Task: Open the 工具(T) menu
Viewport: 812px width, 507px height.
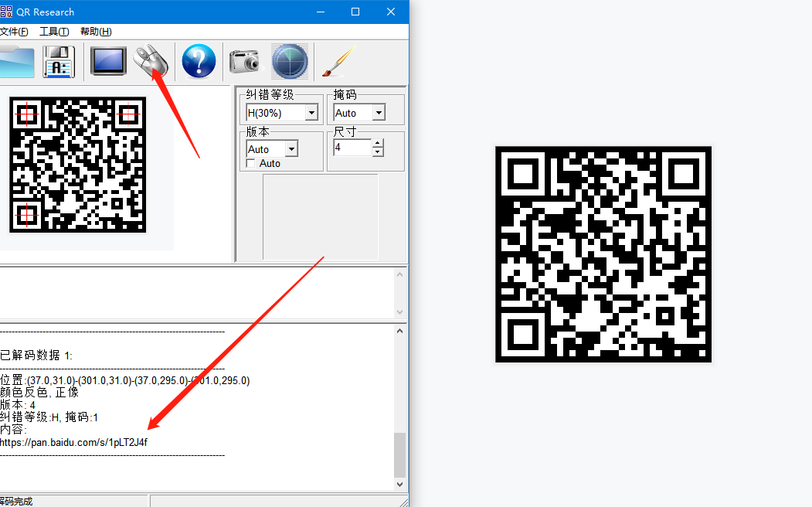Action: pos(54,32)
